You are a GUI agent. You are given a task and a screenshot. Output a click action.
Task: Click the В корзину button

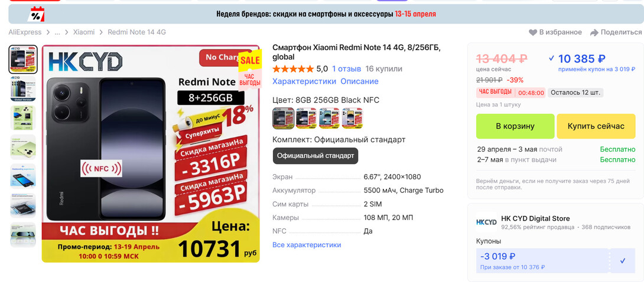[x=515, y=126]
